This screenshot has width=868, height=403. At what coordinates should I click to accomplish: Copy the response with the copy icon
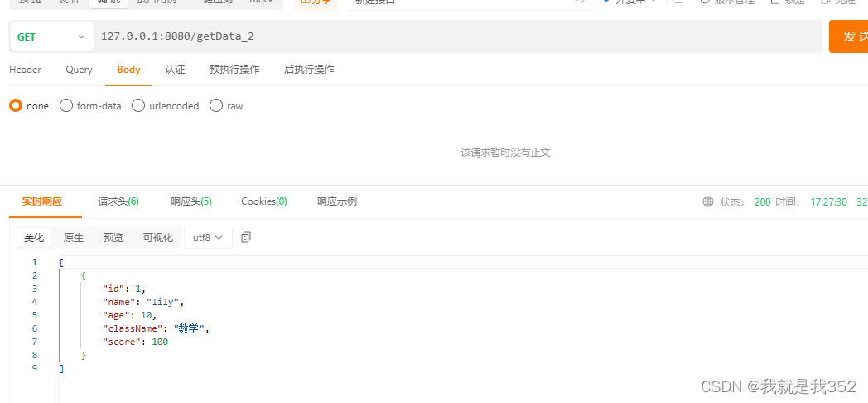pos(246,237)
